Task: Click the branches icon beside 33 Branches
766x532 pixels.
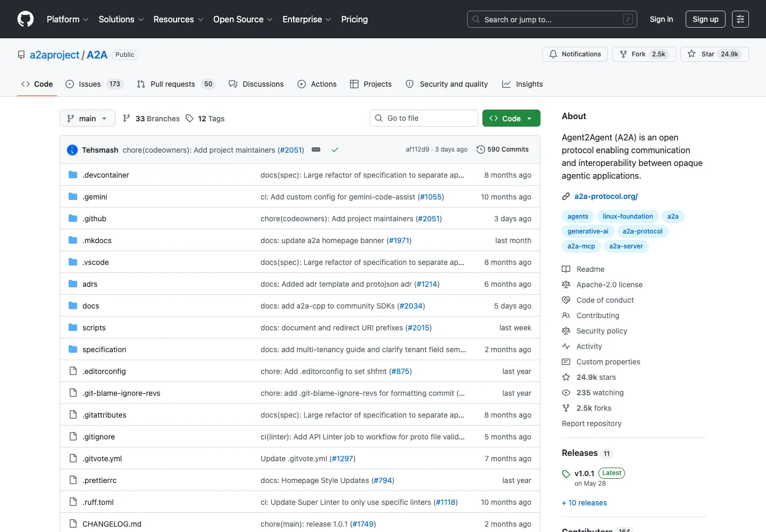Action: [127, 119]
